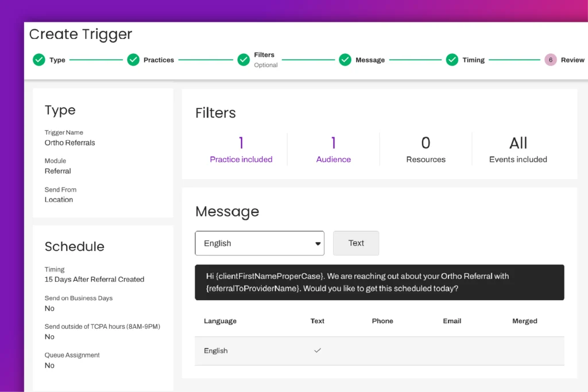Click the Practices step green checkmark icon
This screenshot has width=588, height=392.
point(133,60)
